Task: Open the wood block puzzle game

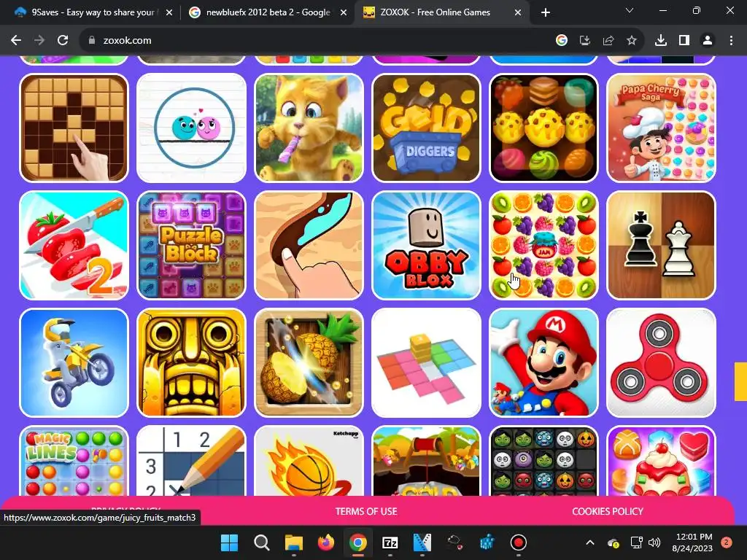Action: (74, 128)
